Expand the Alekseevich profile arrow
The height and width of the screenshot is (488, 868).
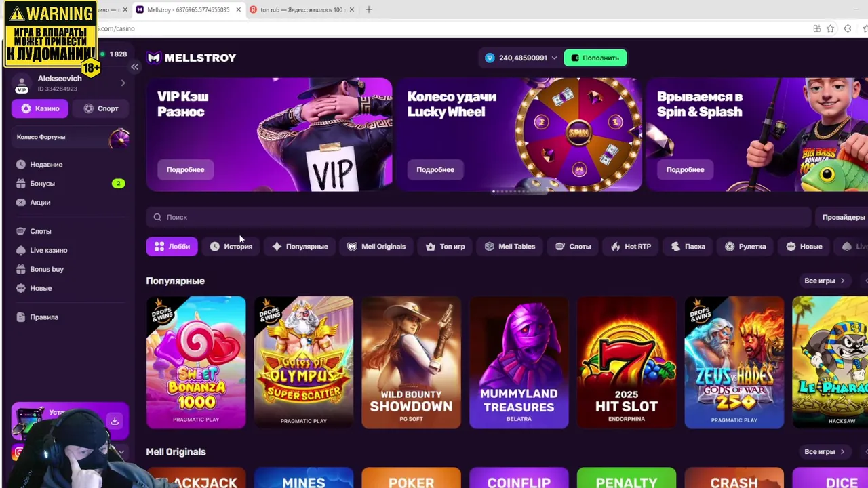[x=123, y=83]
